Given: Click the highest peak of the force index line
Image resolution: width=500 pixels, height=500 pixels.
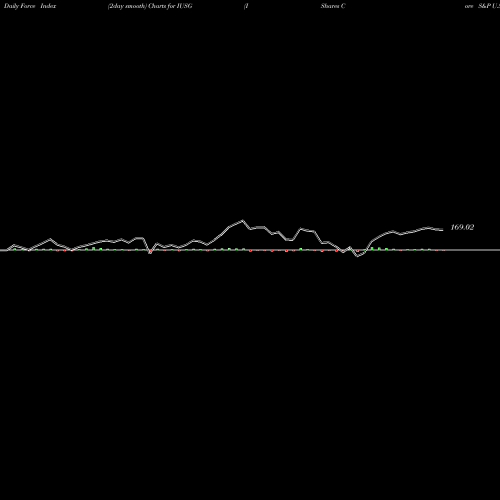Looking at the screenshot, I should point(242,220).
